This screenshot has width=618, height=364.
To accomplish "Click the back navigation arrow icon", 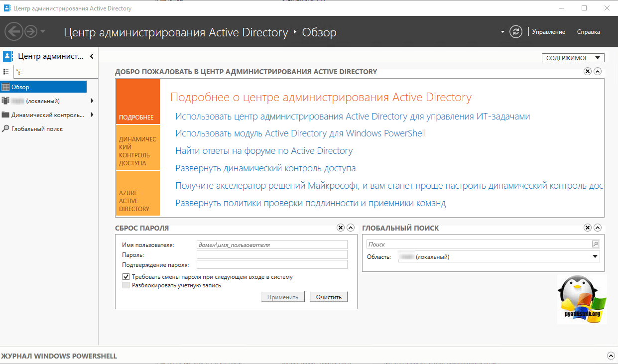I will (x=13, y=32).
